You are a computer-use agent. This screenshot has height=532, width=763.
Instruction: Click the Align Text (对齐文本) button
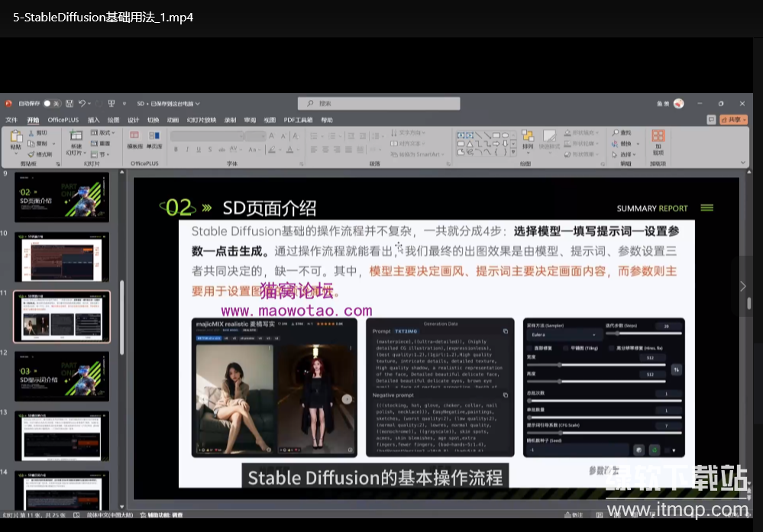[x=408, y=143]
